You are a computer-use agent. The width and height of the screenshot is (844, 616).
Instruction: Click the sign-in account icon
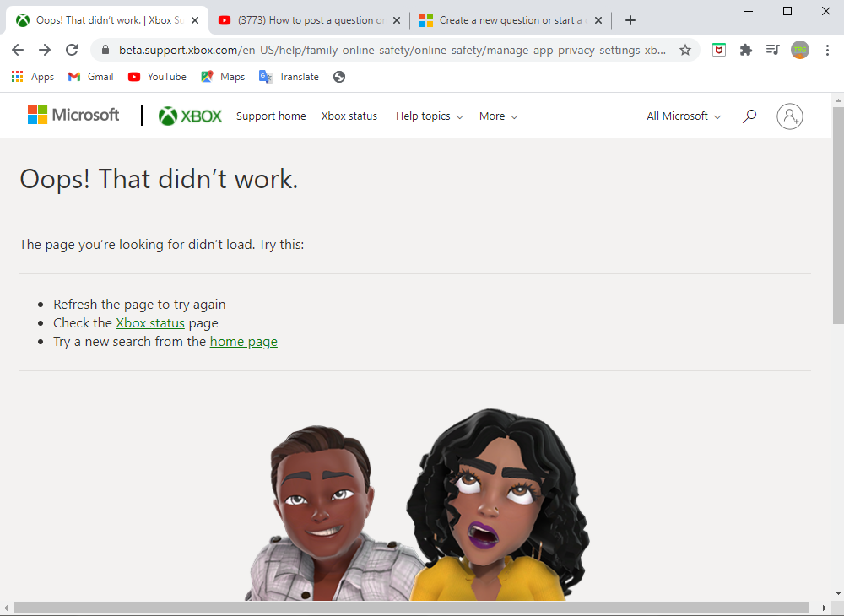coord(790,116)
